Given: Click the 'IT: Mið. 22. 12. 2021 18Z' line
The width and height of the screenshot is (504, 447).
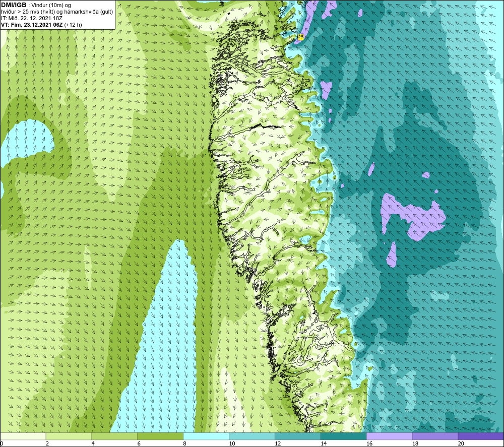Looking at the screenshot, I should (x=31, y=18).
